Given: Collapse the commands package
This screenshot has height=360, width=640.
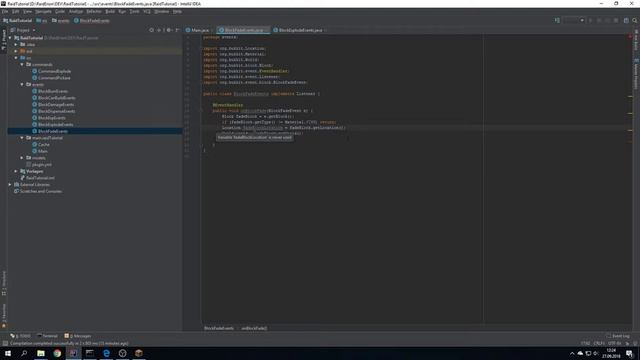Looking at the screenshot, I should [x=22, y=64].
